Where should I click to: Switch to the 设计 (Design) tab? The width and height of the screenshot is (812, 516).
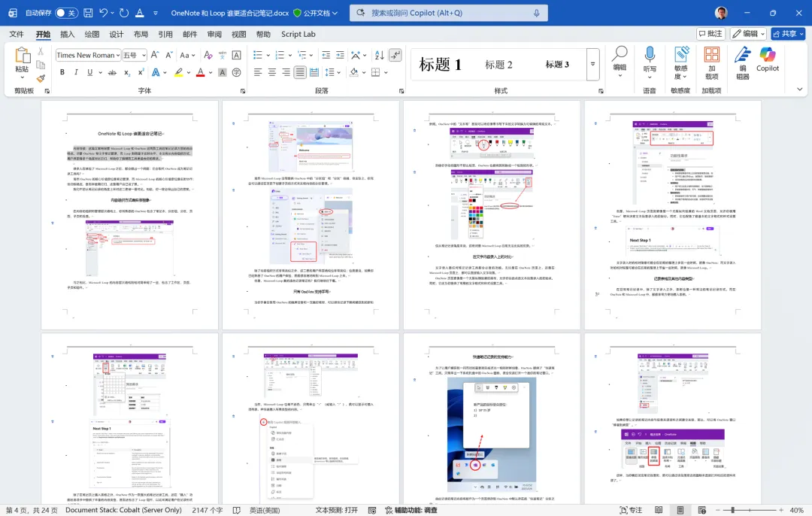click(116, 34)
